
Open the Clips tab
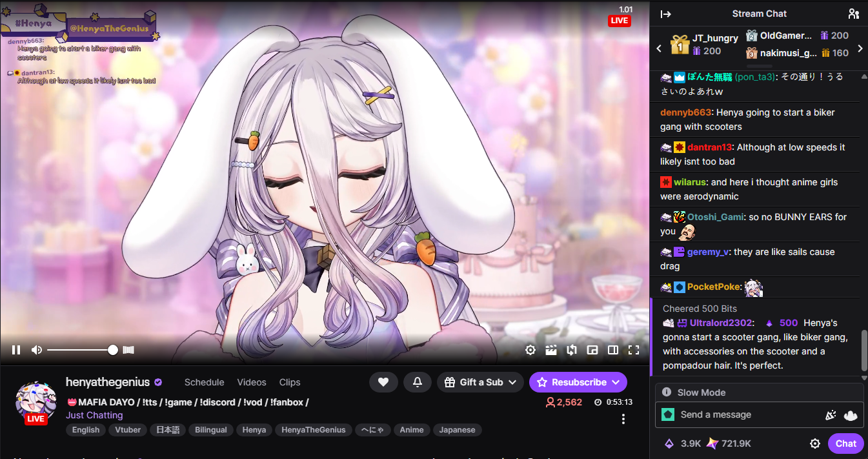point(290,382)
